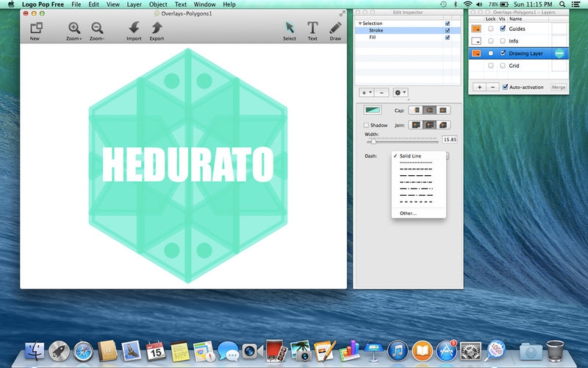
Task: Open iBooks from the Dock
Action: (x=422, y=351)
